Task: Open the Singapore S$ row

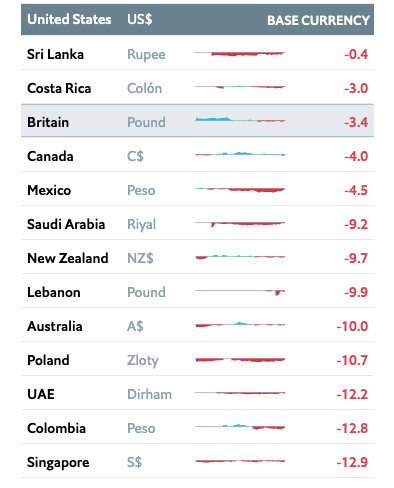Action: (197, 461)
